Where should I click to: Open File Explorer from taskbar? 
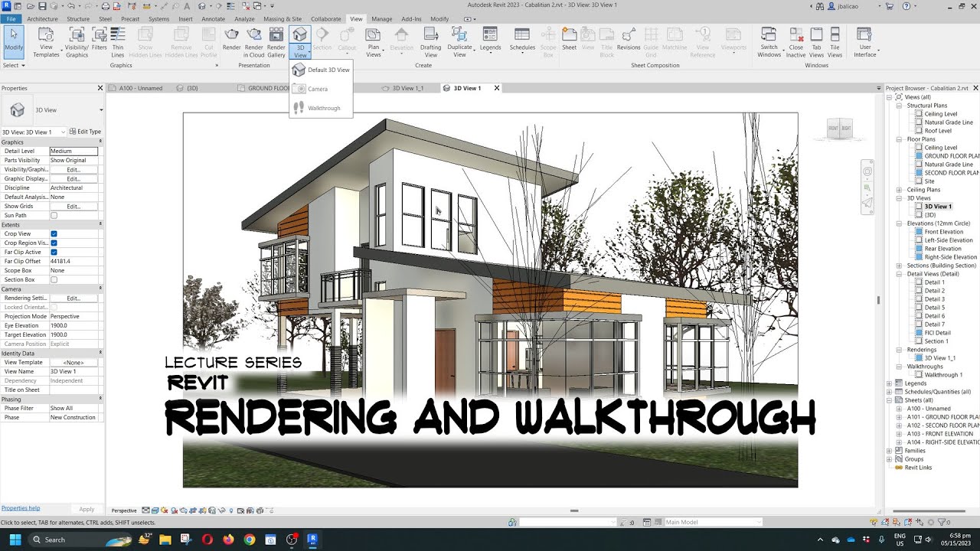[x=165, y=540]
